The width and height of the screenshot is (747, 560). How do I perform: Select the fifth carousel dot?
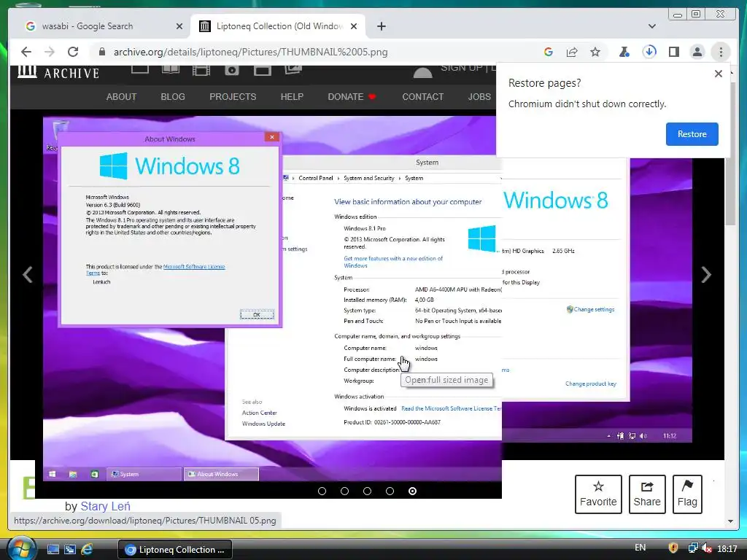pos(413,491)
